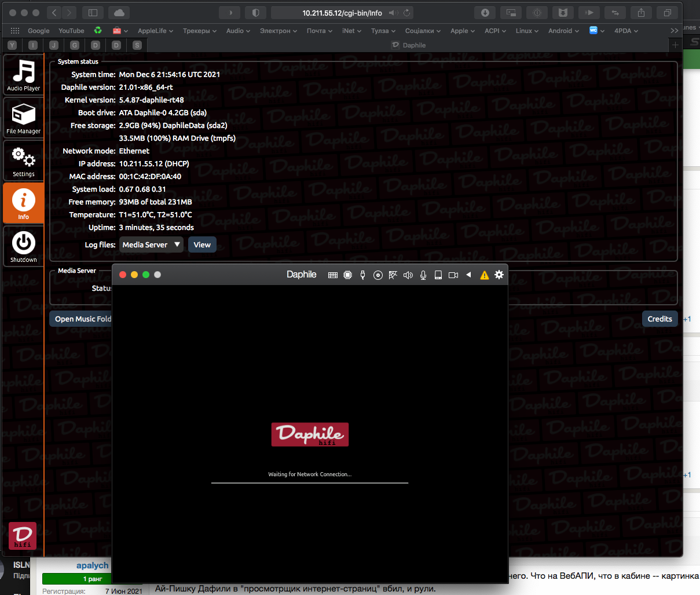This screenshot has height=595, width=700.
Task: Click the CPU chip icon in VM titlebar
Action: (347, 275)
